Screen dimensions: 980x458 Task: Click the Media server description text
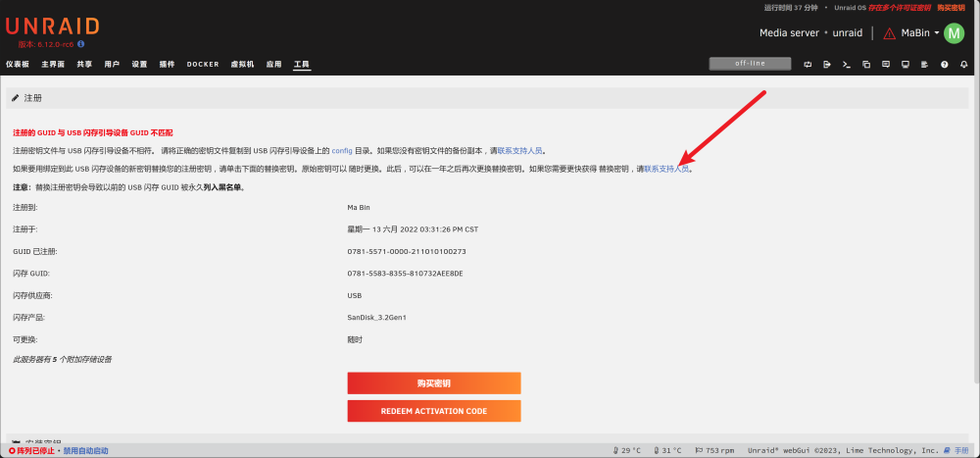tap(789, 33)
